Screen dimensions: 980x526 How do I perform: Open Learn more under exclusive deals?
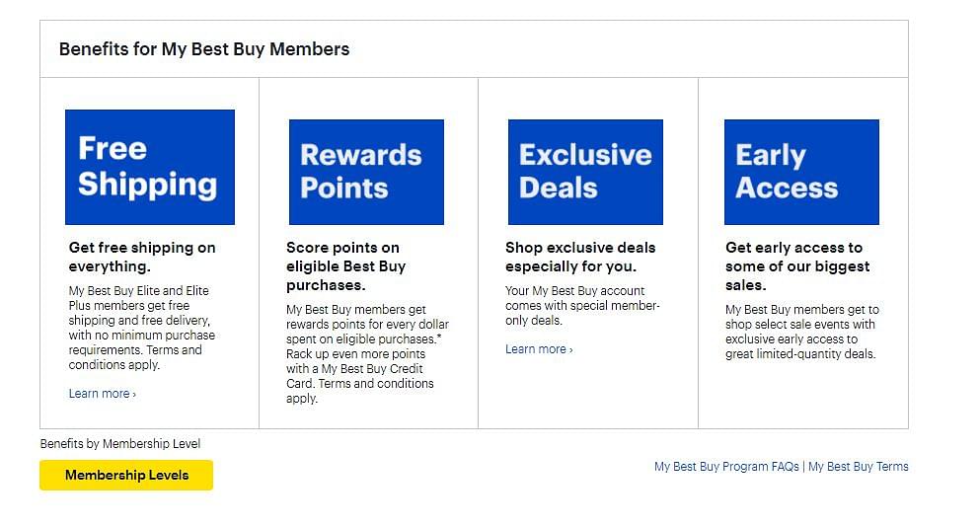[x=539, y=349]
